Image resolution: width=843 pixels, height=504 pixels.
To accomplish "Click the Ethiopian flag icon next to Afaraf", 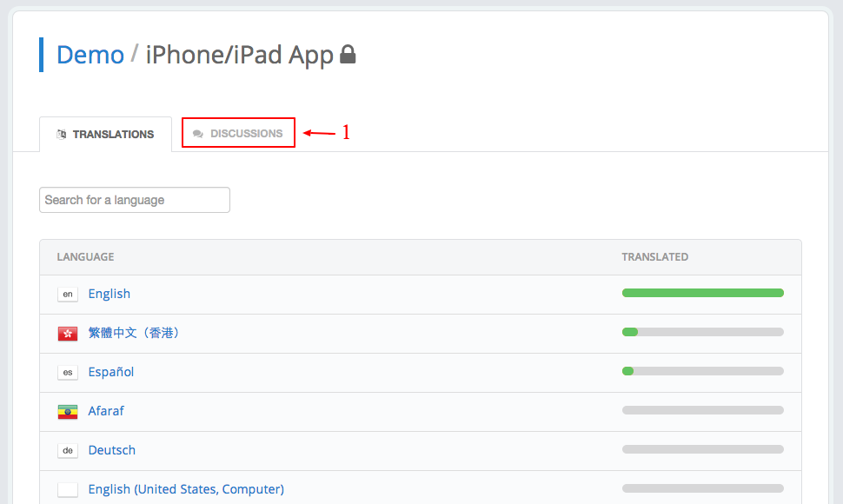I will point(68,412).
